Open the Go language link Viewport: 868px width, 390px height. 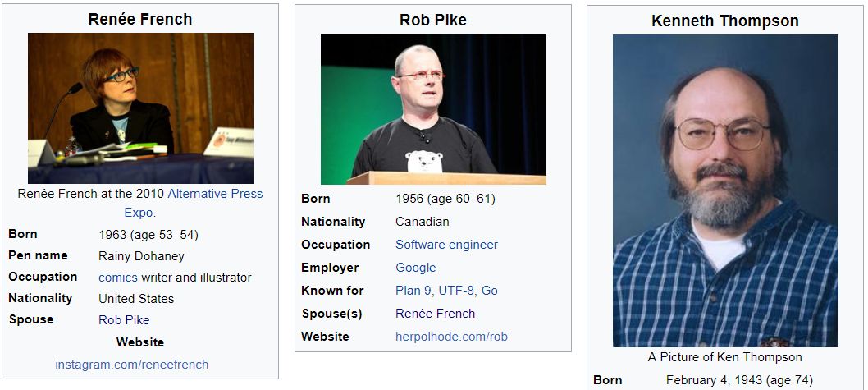point(489,291)
